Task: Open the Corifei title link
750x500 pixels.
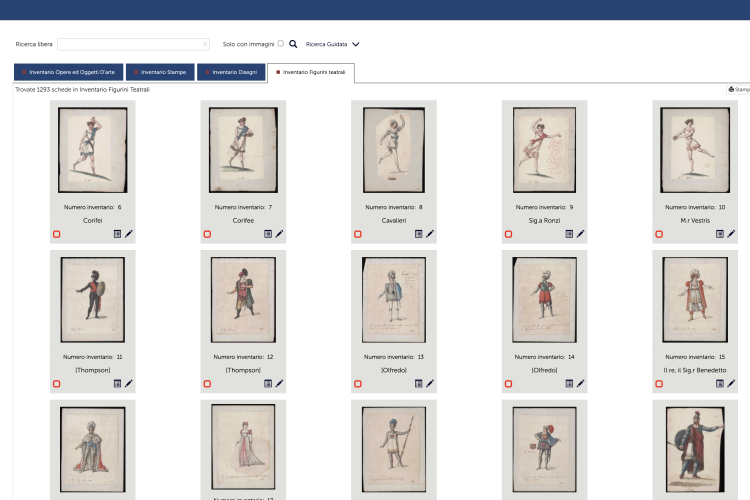Action: 93,221
